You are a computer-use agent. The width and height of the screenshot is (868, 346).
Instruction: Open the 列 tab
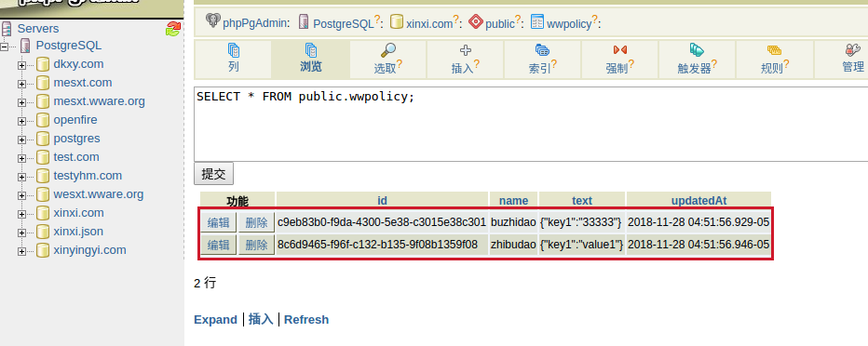click(x=233, y=60)
